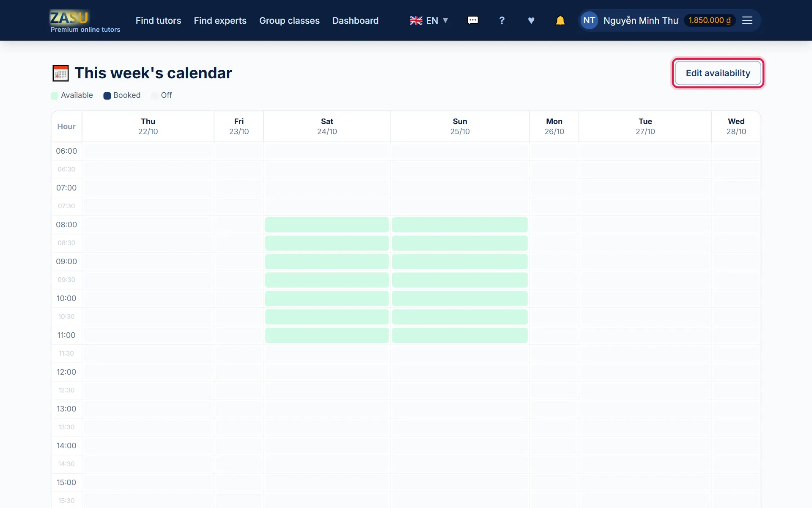The image size is (812, 508).
Task: Click the Hour column header
Action: pos(66,127)
